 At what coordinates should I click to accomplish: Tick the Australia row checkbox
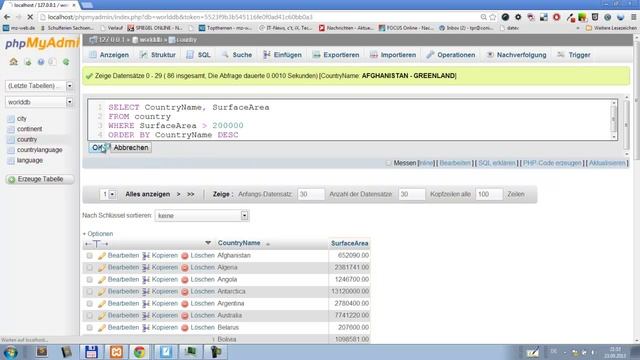tap(89, 316)
